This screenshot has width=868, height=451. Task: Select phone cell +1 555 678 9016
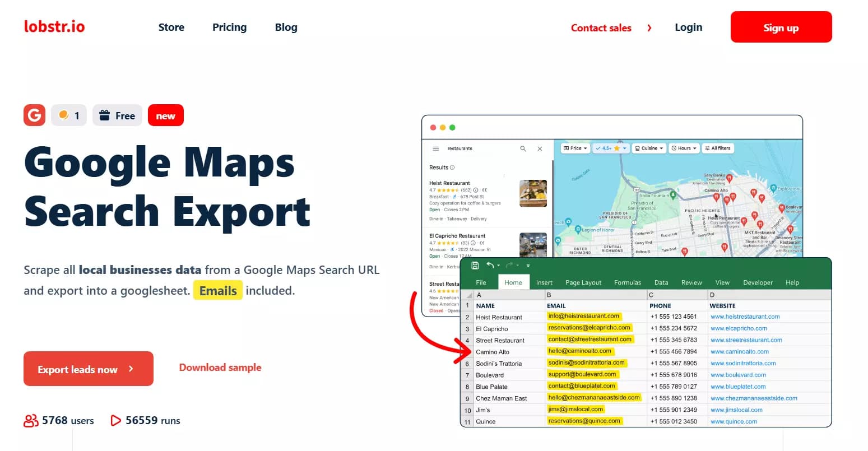coord(677,375)
